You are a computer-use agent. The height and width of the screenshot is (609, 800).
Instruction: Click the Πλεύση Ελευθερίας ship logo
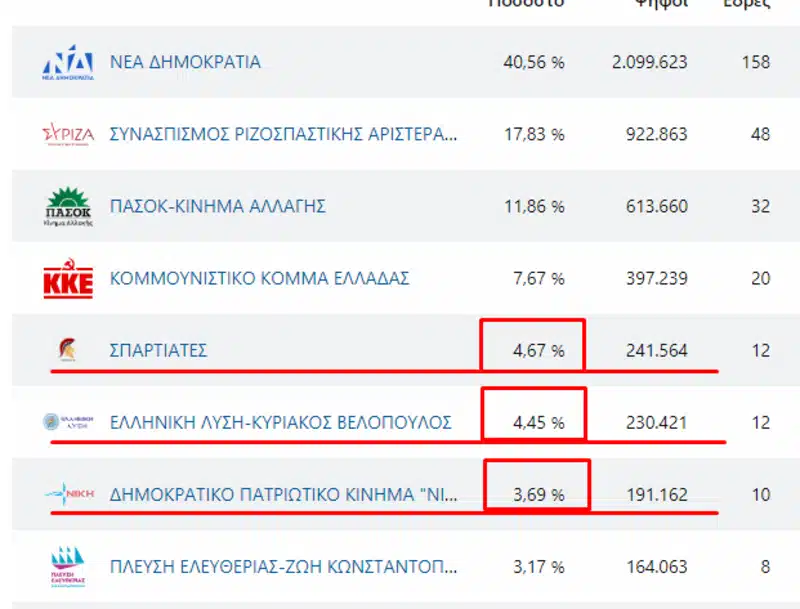pyautogui.click(x=69, y=567)
